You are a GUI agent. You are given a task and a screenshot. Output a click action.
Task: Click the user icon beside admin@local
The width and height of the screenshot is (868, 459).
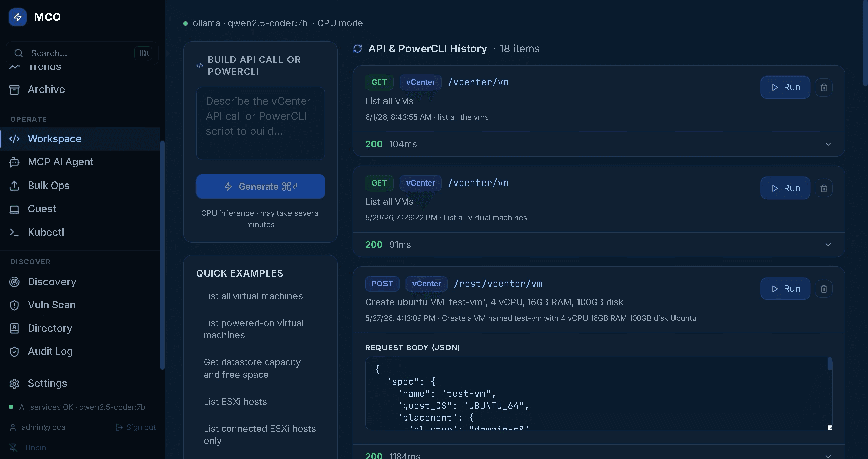[13, 427]
